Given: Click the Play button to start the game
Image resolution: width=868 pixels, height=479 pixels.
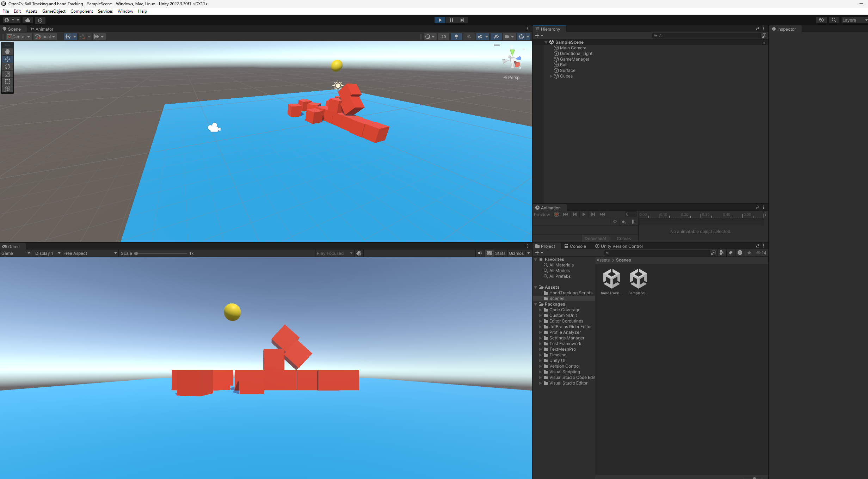Looking at the screenshot, I should coord(440,20).
